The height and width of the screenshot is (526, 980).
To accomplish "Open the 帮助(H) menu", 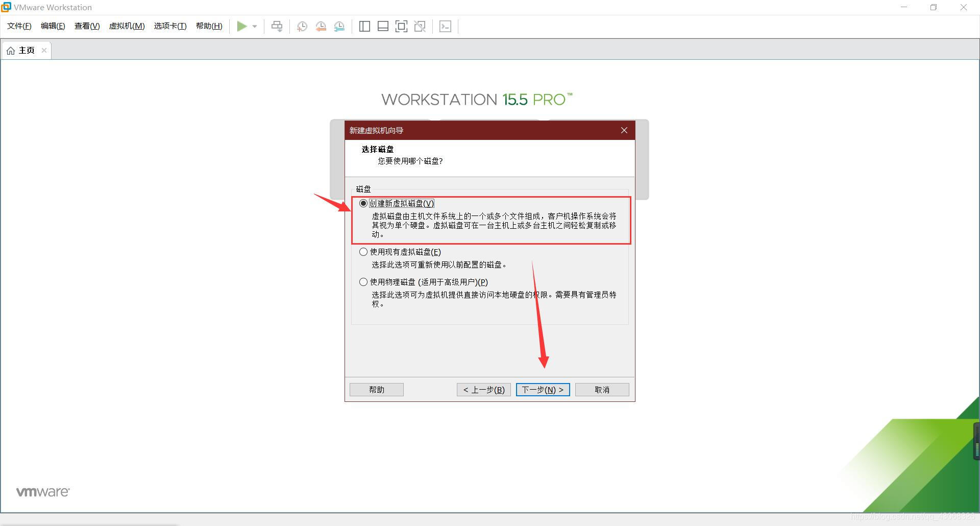I will pos(209,26).
